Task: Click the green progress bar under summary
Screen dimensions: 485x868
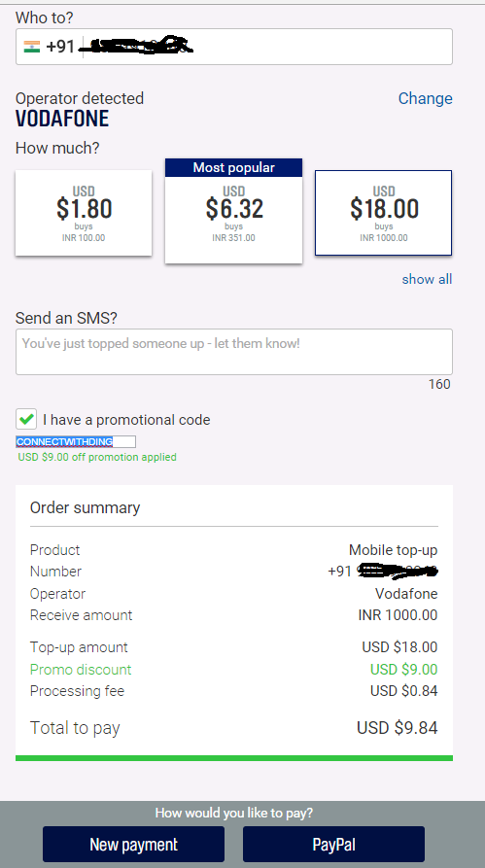Action: [x=233, y=758]
